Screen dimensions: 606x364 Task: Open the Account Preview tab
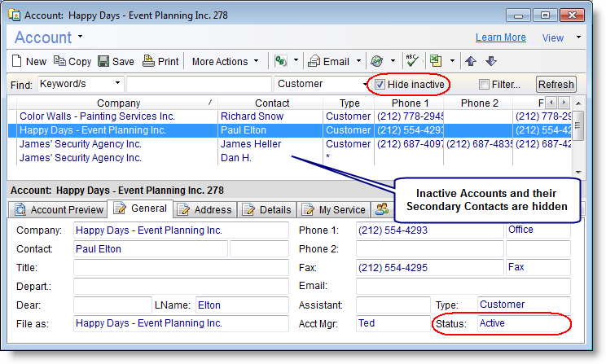(x=59, y=209)
